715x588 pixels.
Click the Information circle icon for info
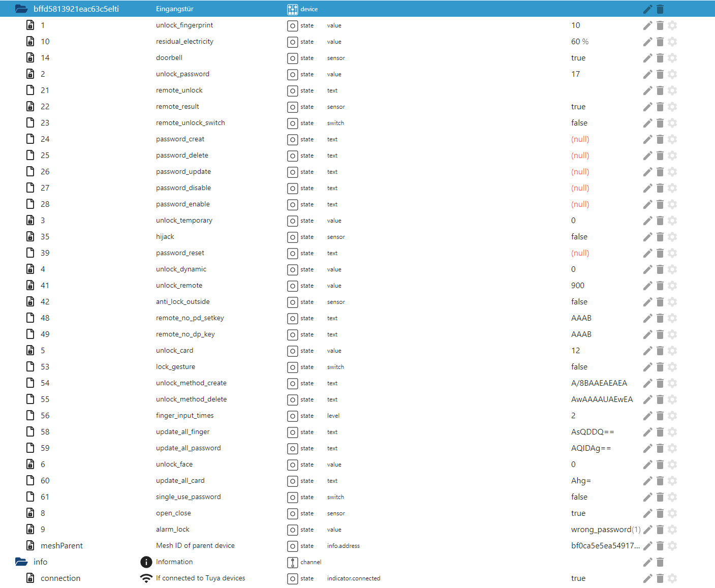pyautogui.click(x=146, y=562)
